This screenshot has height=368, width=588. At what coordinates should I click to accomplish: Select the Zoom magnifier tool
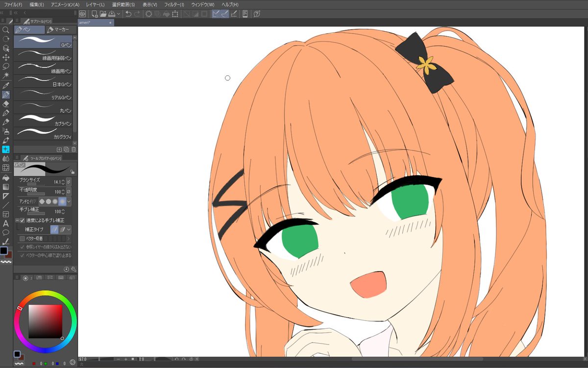point(6,30)
